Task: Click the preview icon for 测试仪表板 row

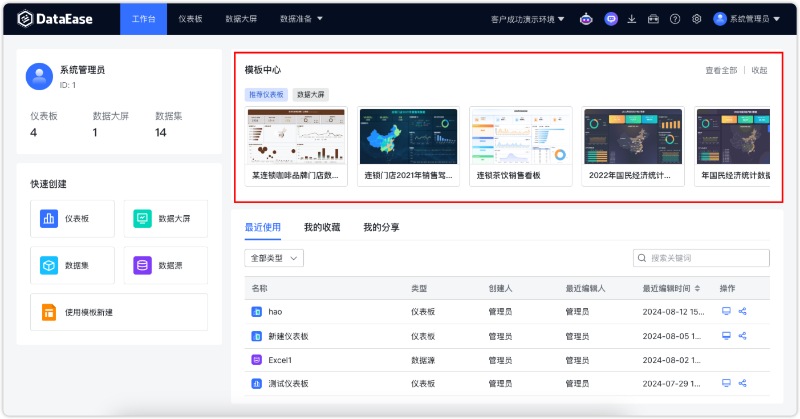Action: pyautogui.click(x=726, y=383)
